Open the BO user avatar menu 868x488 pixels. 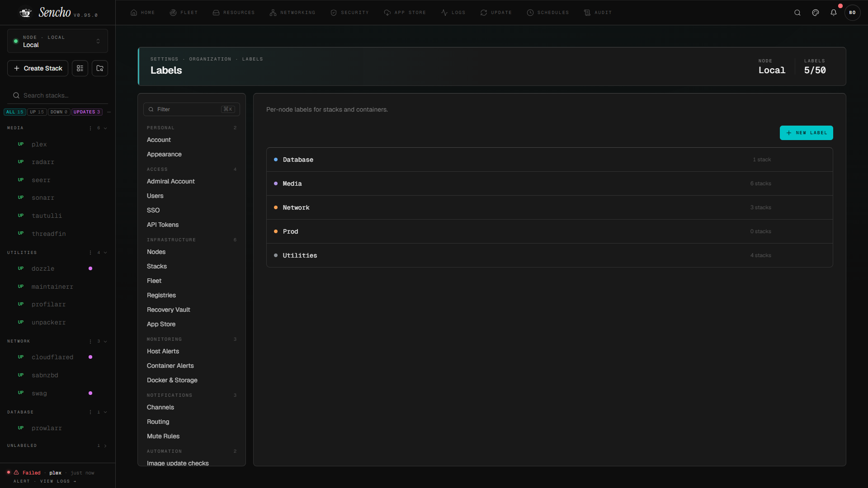pyautogui.click(x=853, y=13)
